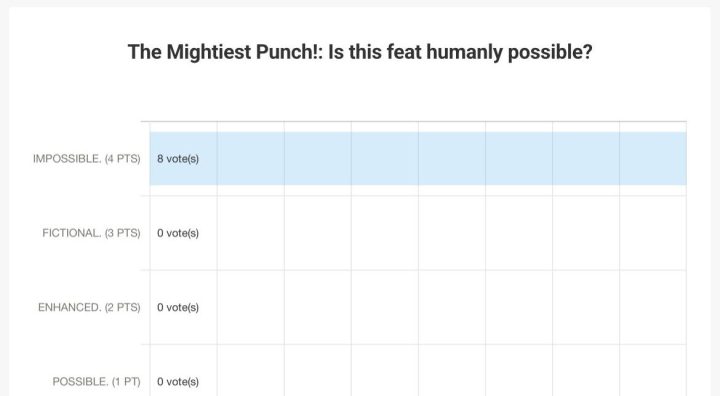Click the blue IMPOSSIBLE results bar
The height and width of the screenshot is (396, 720).
pos(418,158)
